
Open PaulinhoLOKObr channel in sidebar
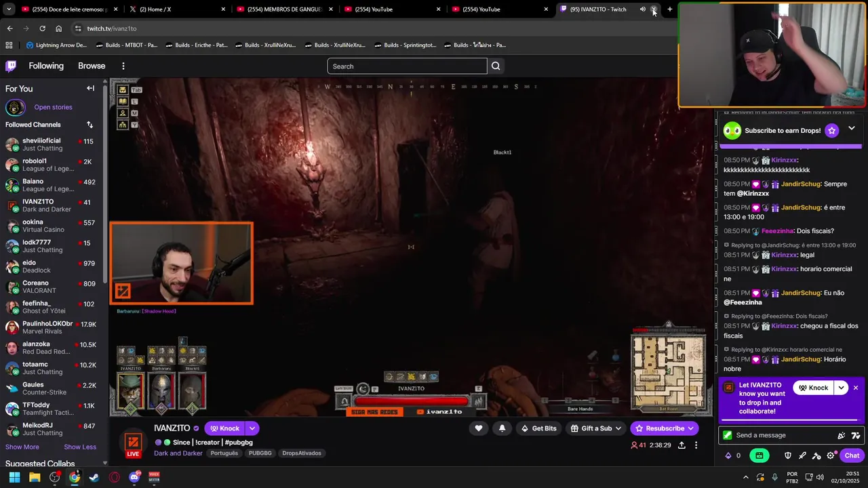[x=52, y=327]
